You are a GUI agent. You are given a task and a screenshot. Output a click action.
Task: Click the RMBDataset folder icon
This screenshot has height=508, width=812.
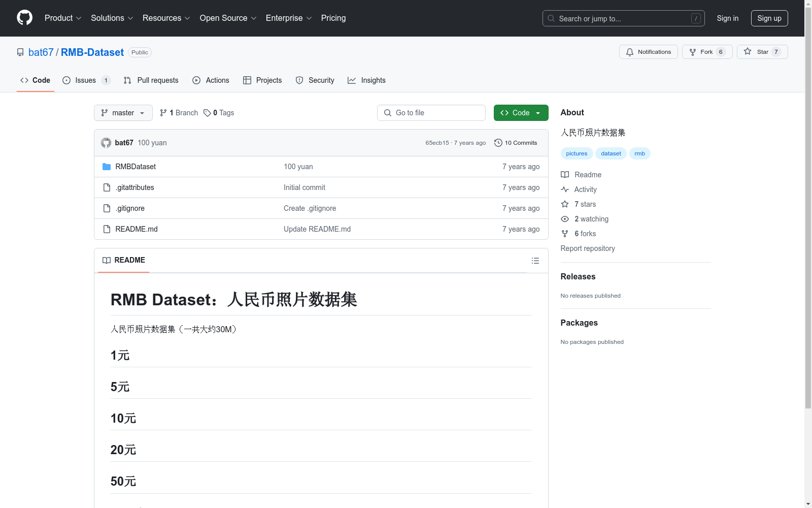pyautogui.click(x=107, y=167)
